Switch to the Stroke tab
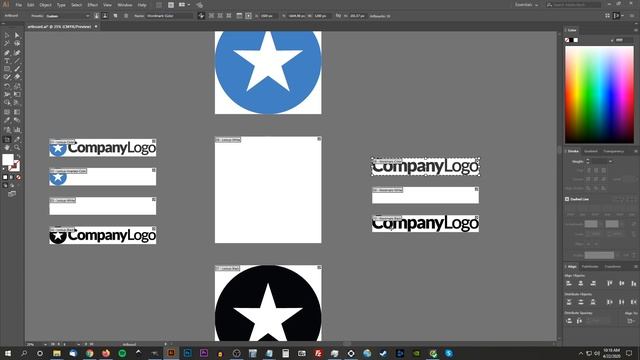Screen dimensions: 640x360 pyautogui.click(x=573, y=151)
